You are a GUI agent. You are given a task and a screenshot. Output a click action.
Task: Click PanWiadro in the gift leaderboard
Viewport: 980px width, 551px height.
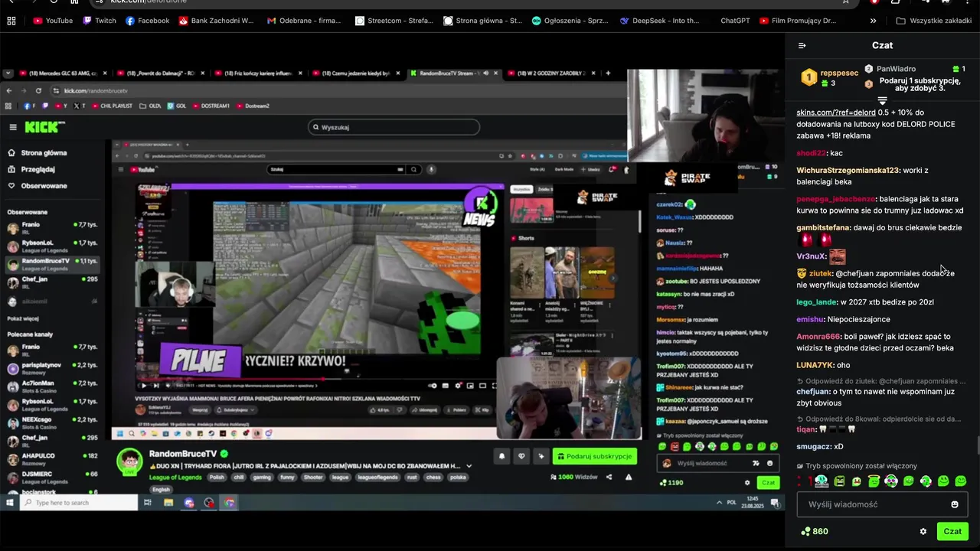(896, 69)
